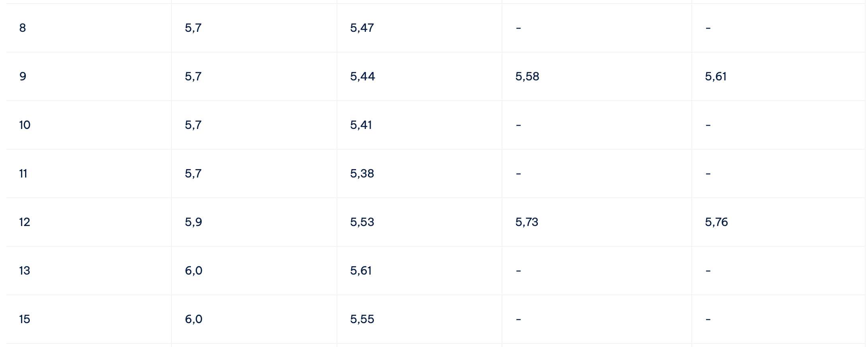Click the 5,58 cell in row 9

tap(597, 76)
